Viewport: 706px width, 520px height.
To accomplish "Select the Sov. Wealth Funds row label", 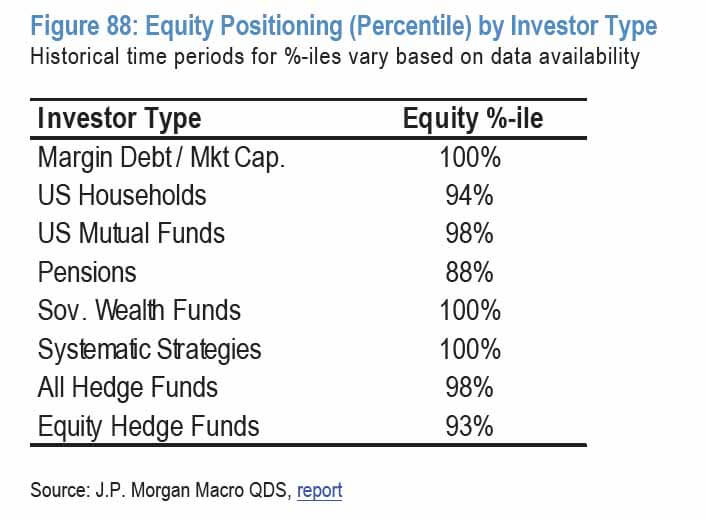I will coord(139,310).
